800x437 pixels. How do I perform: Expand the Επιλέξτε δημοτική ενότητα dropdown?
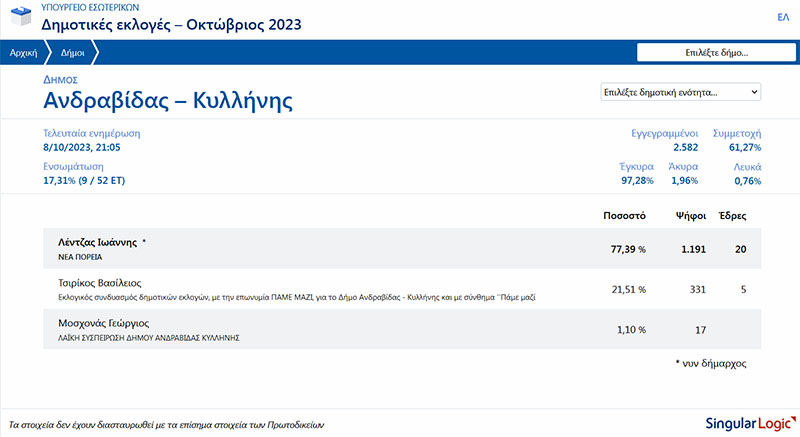pyautogui.click(x=680, y=92)
